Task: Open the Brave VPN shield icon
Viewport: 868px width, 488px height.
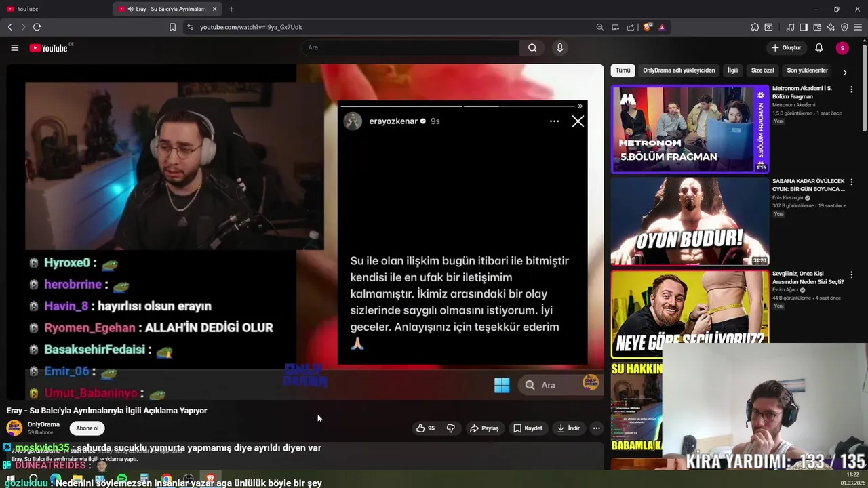Action: click(844, 27)
